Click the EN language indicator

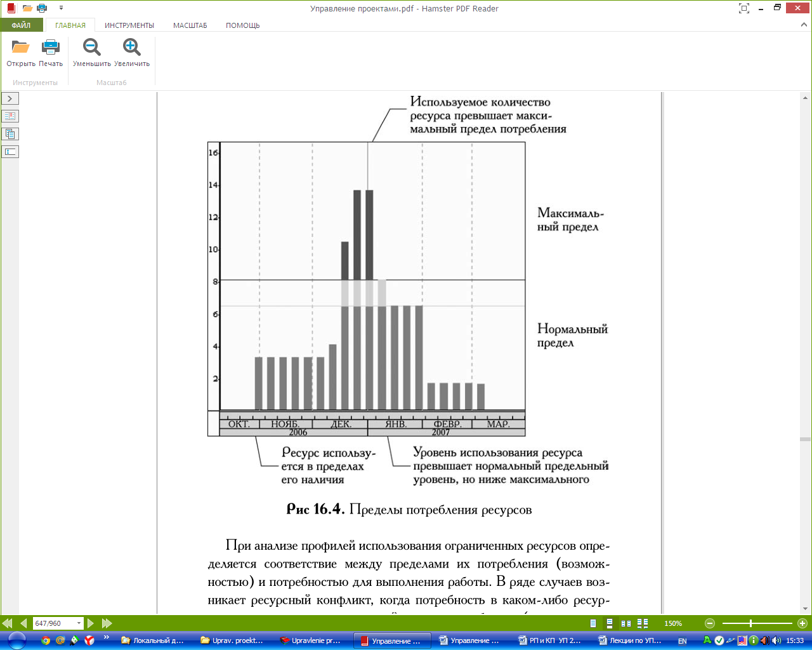tap(683, 641)
